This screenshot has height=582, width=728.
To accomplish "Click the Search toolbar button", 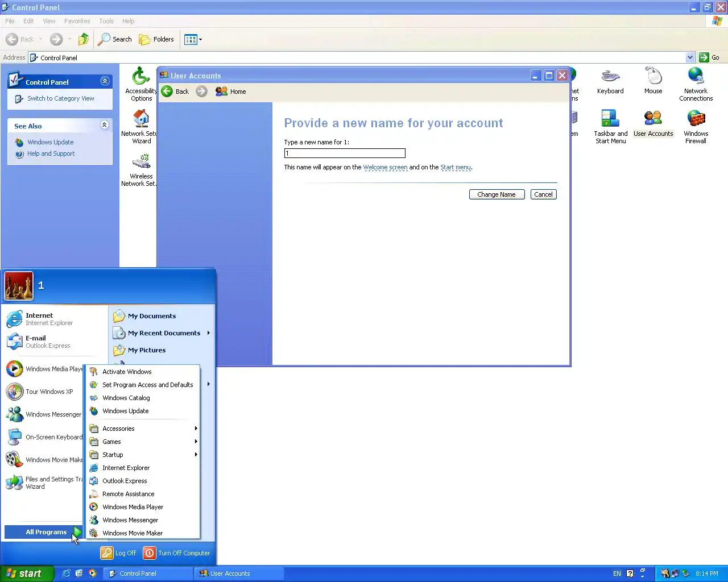I will click(x=115, y=39).
